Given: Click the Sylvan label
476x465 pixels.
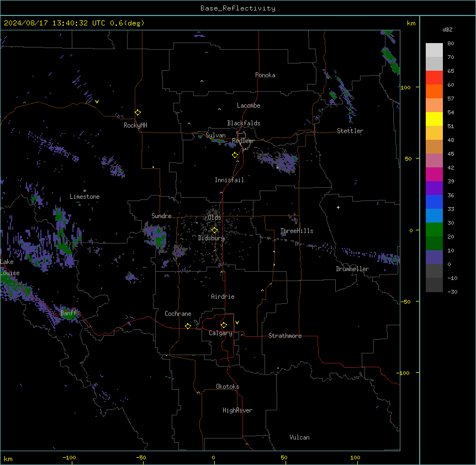Looking at the screenshot, I should (x=215, y=135).
